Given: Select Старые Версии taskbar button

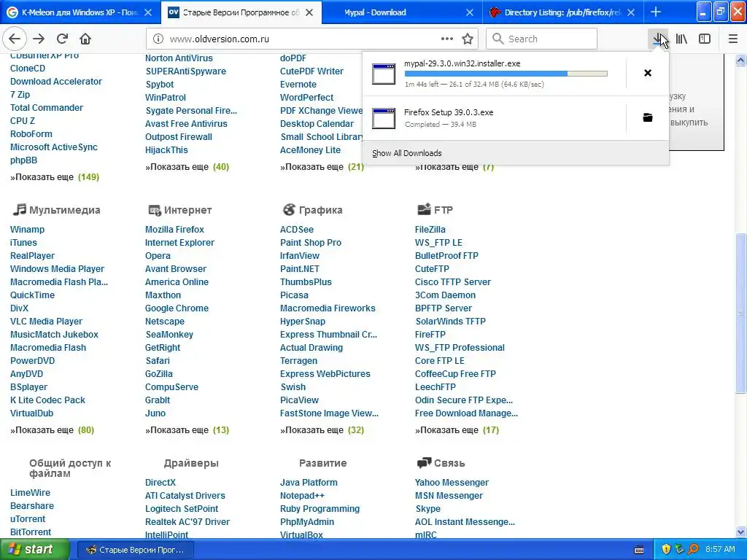Looking at the screenshot, I should [135, 550].
